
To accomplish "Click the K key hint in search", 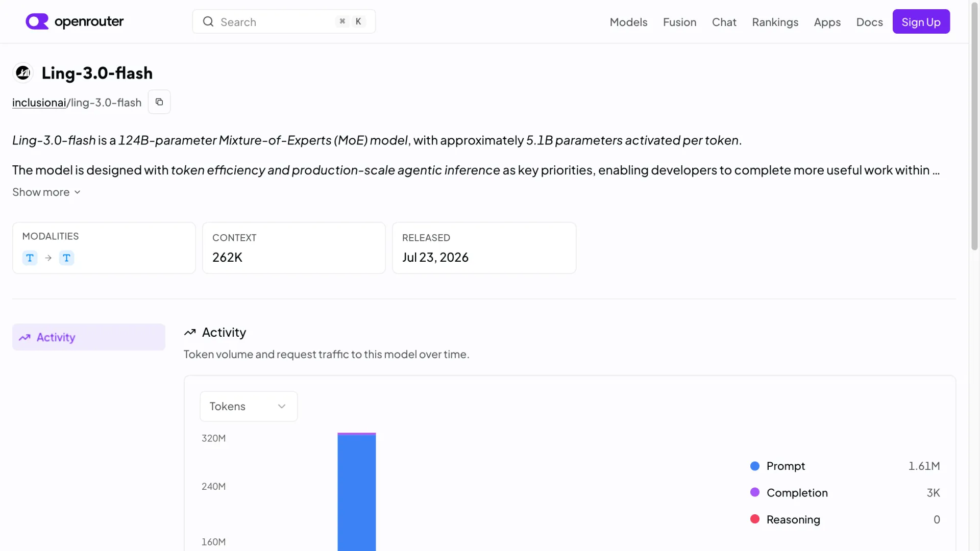I will tap(358, 21).
